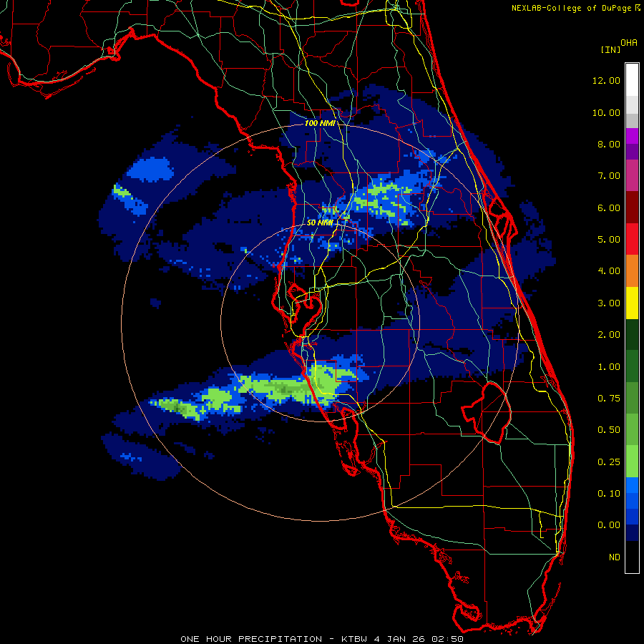
Task: Click the 50 NMI range ring label
Action: 320,223
